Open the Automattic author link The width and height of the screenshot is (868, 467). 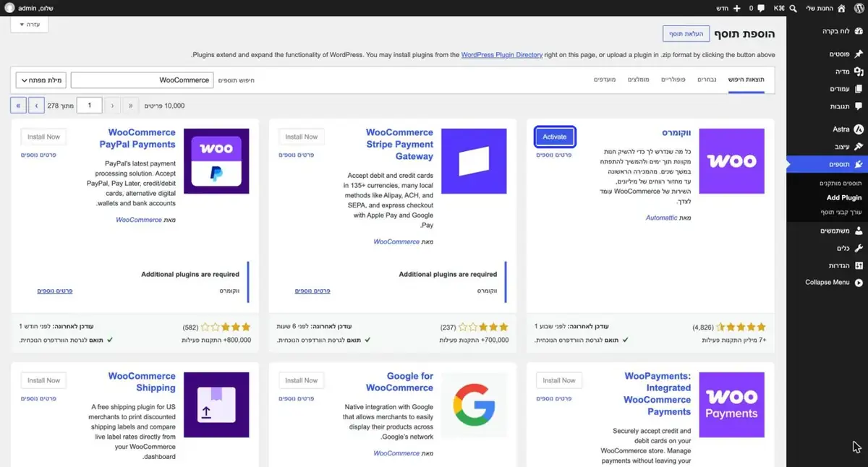(661, 218)
